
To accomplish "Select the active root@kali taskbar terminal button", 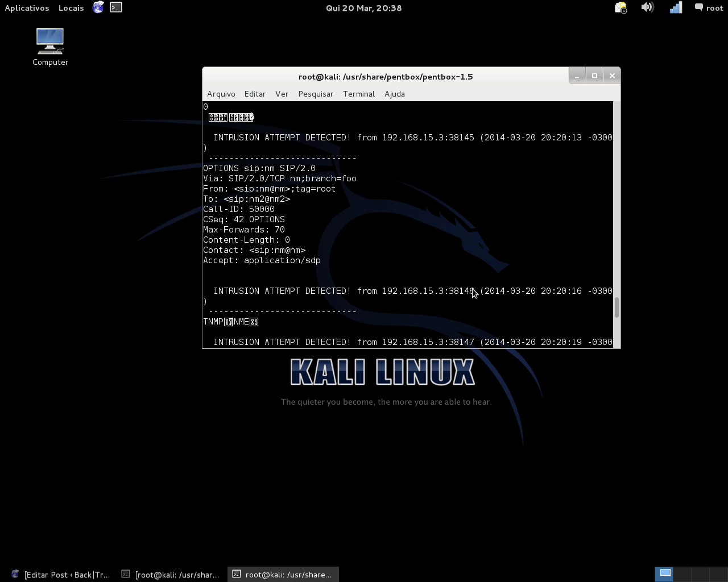I will (x=283, y=575).
